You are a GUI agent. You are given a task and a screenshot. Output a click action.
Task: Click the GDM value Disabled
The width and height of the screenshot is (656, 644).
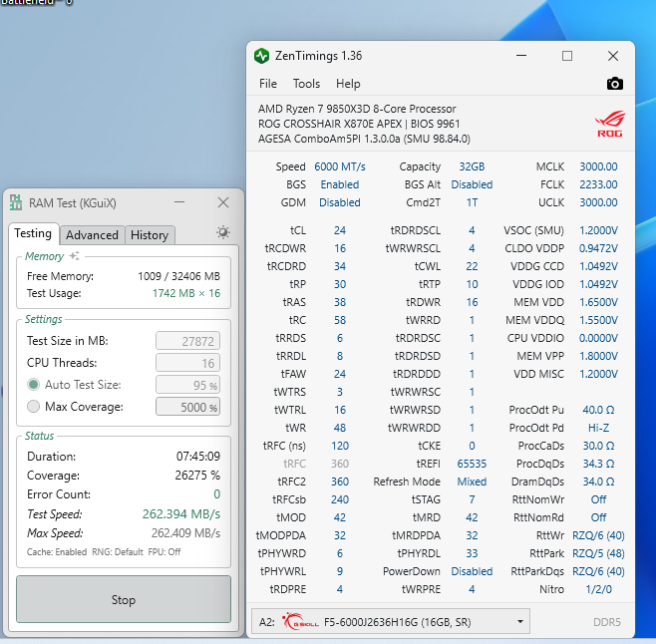pos(340,202)
